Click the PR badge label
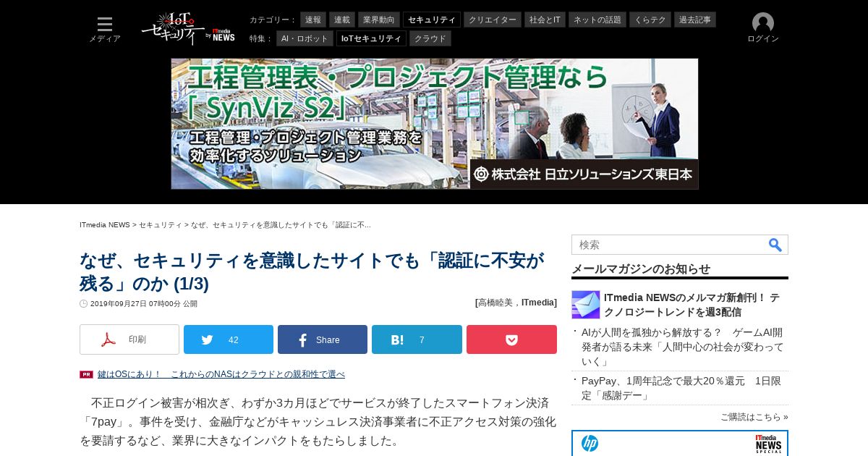This screenshot has width=868, height=456. (x=86, y=374)
